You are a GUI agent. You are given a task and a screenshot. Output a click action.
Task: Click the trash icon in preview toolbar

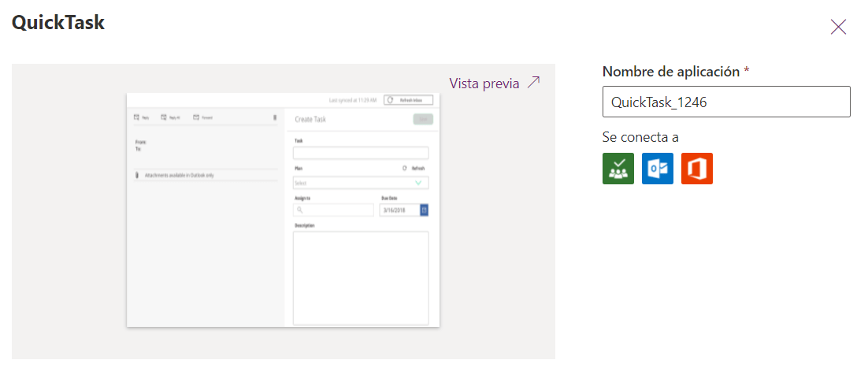tap(275, 117)
